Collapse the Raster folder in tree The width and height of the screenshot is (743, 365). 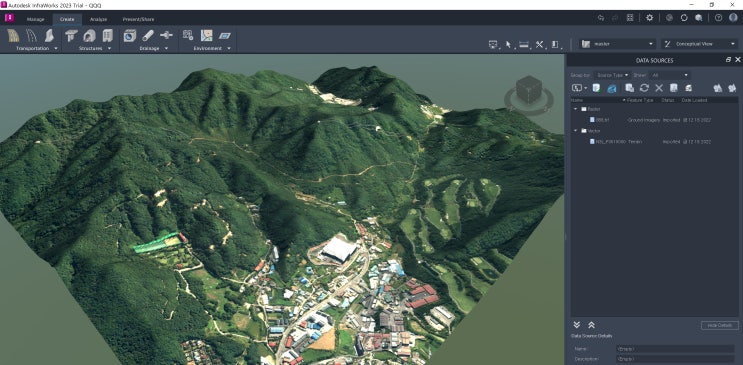pyautogui.click(x=576, y=109)
